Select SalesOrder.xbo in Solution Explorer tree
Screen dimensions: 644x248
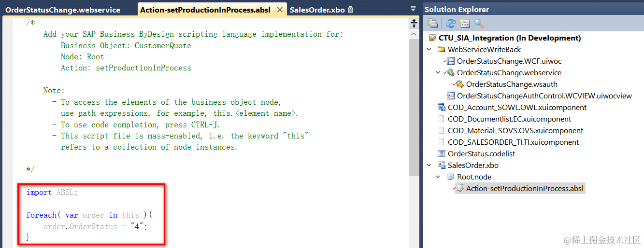click(x=473, y=165)
